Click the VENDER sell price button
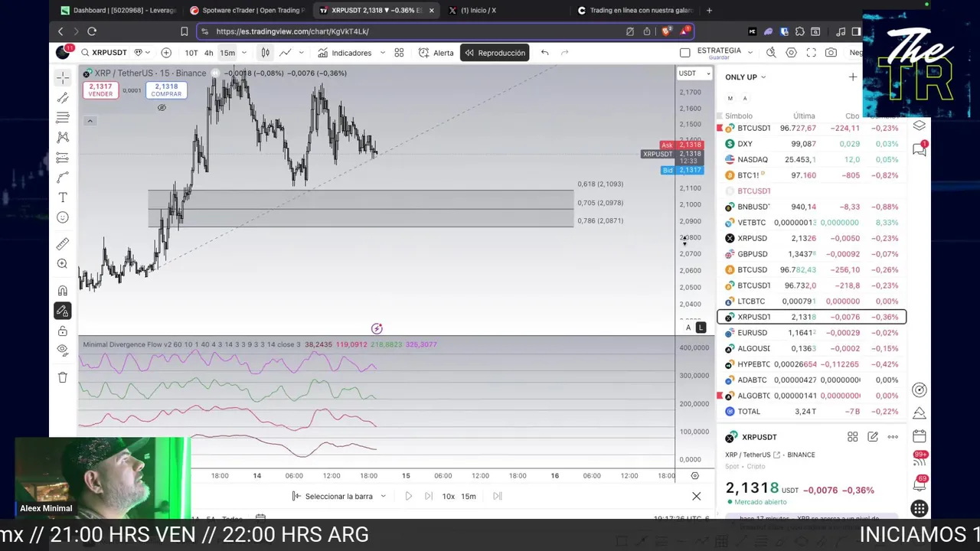 [100, 90]
